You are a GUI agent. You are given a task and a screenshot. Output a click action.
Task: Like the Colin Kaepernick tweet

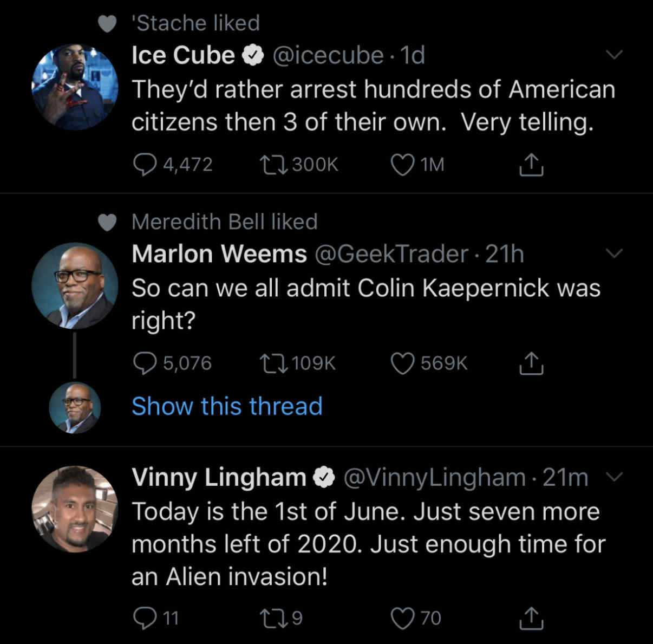point(402,363)
